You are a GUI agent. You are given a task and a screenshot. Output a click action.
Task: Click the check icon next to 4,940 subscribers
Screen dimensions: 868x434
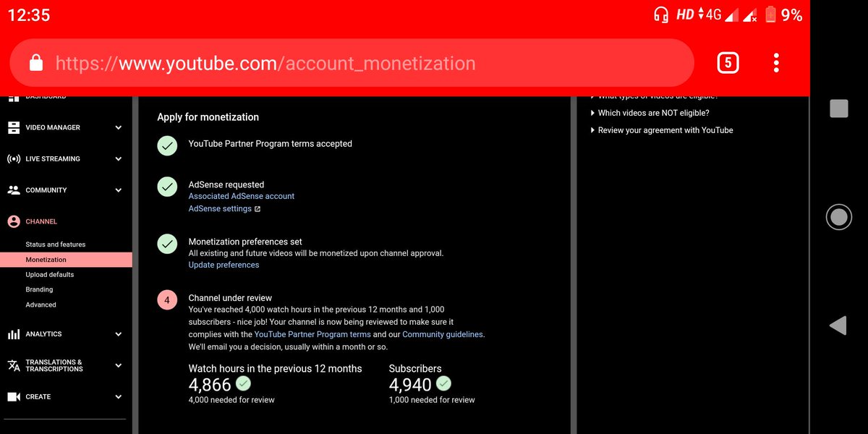point(444,383)
